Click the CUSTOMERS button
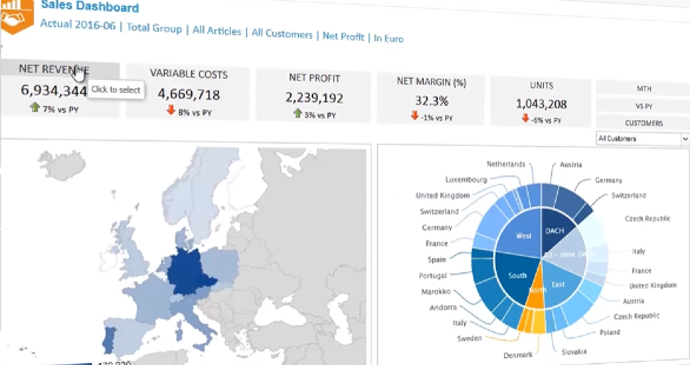Image resolution: width=690 pixels, height=365 pixels. pos(643,123)
